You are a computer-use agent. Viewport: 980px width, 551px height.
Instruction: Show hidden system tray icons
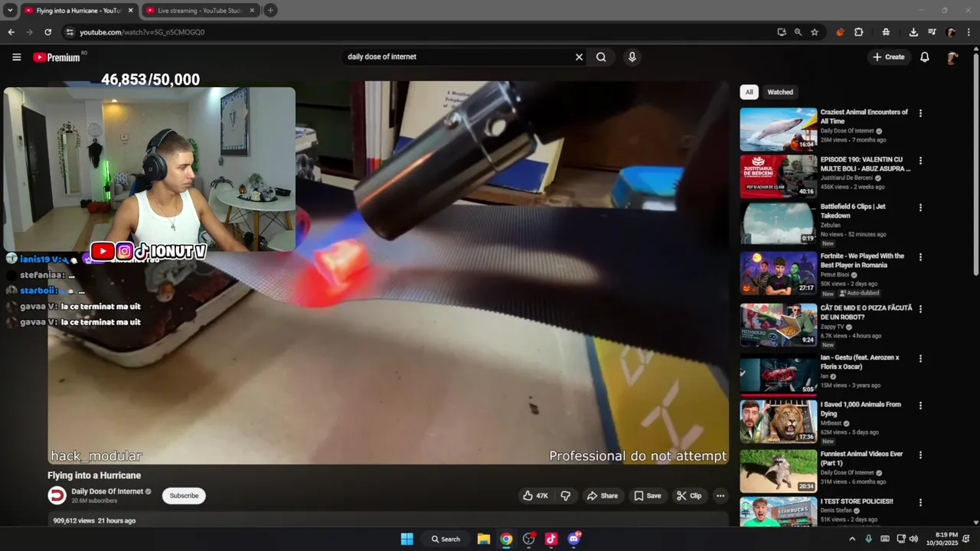tap(852, 539)
